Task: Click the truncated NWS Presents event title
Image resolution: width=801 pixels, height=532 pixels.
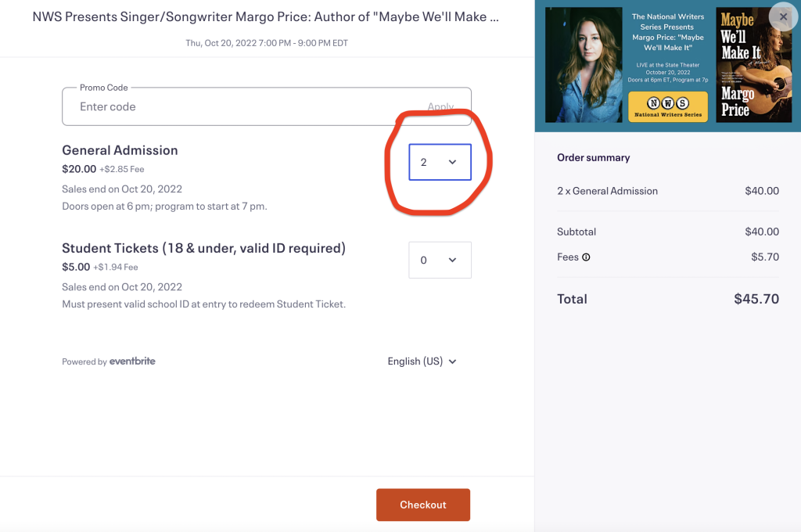Action: coord(266,17)
